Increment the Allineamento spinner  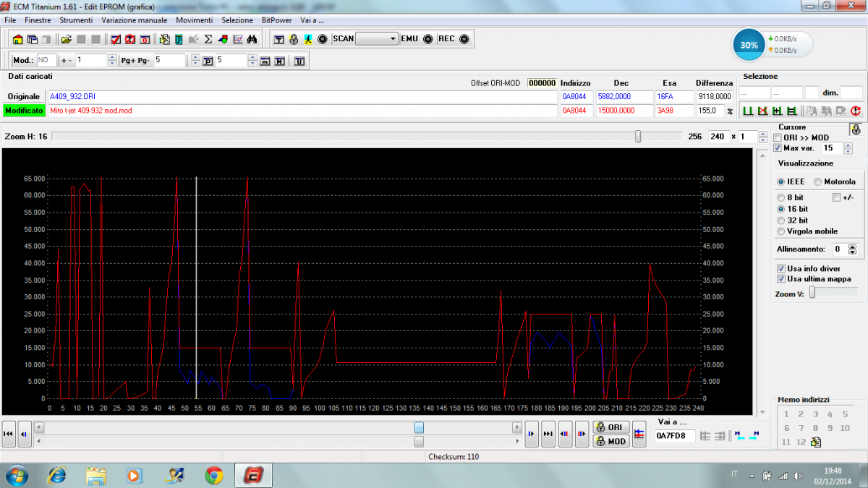(x=852, y=246)
